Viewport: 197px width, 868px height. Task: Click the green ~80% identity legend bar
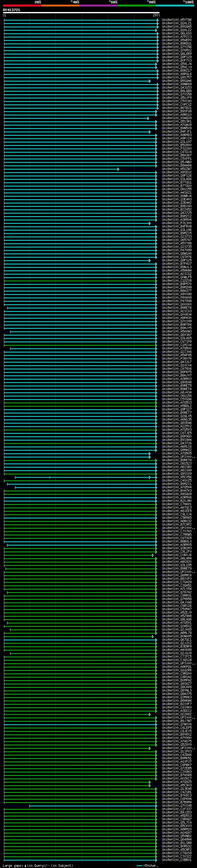click(137, 6)
